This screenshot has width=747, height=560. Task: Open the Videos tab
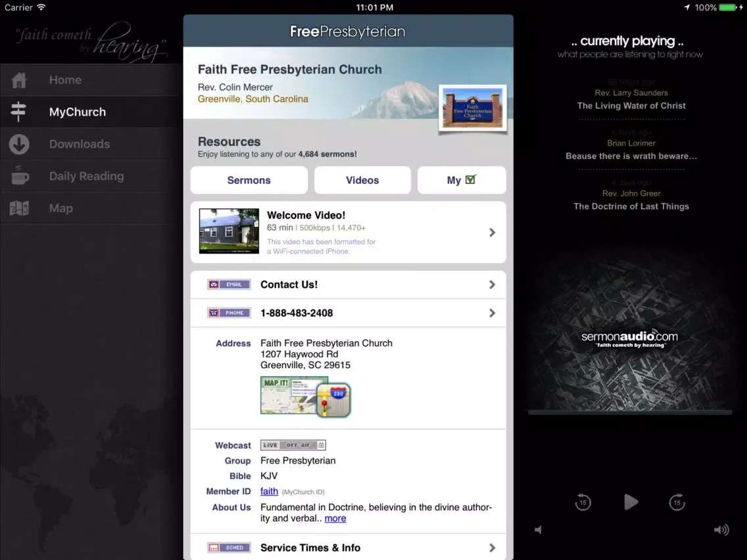(x=362, y=180)
